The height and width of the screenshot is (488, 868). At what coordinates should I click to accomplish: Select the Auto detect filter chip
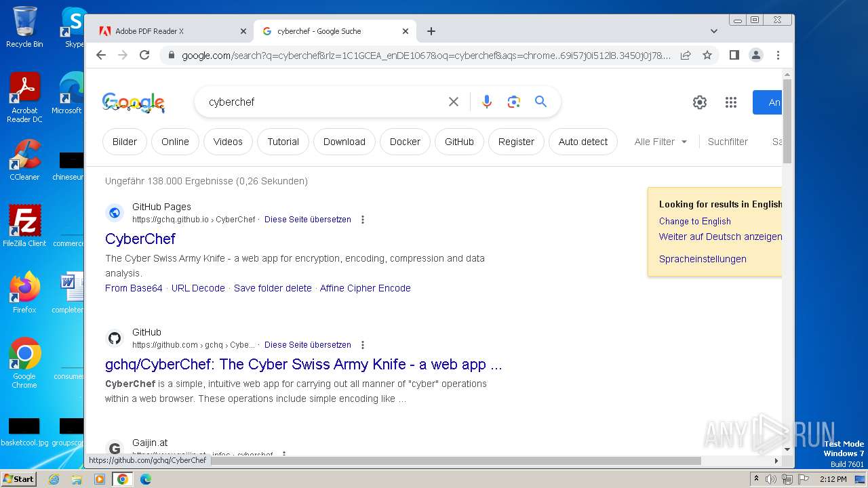coord(583,142)
